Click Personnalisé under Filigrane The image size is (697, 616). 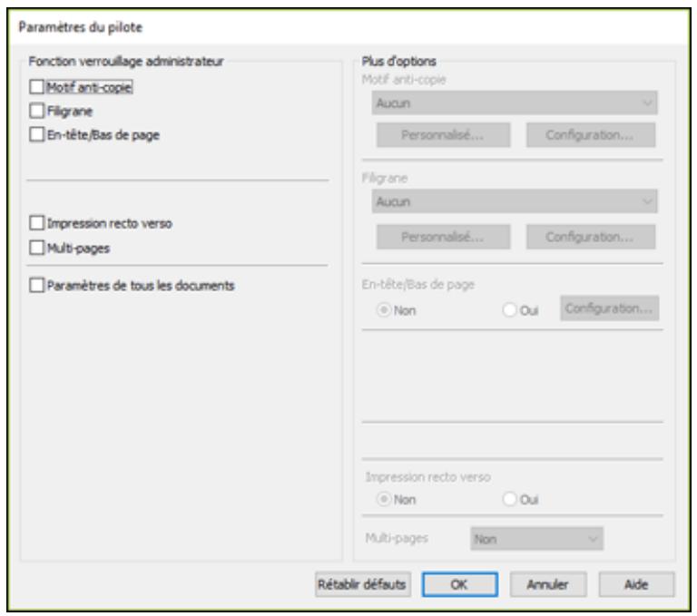[442, 236]
